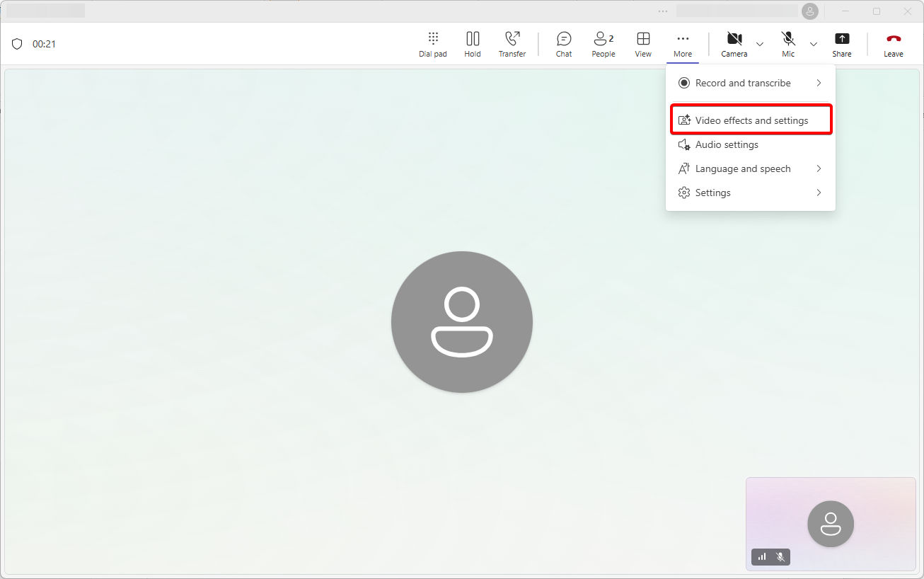The image size is (924, 579).
Task: Open Audio settings from menu
Action: tap(727, 144)
